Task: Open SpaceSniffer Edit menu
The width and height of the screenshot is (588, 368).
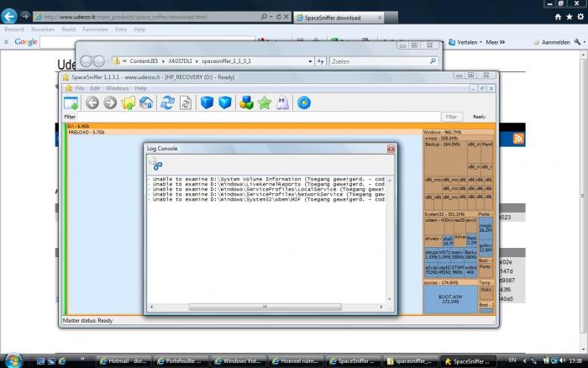Action: coord(95,88)
